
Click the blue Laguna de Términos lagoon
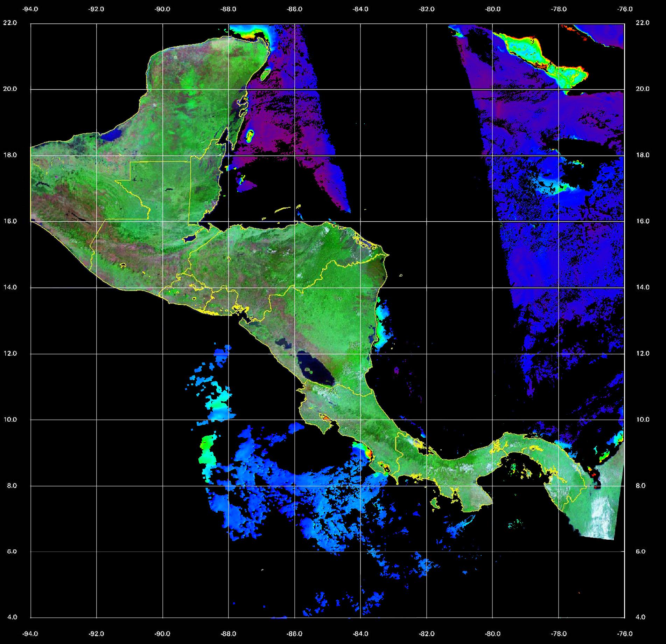point(114,134)
